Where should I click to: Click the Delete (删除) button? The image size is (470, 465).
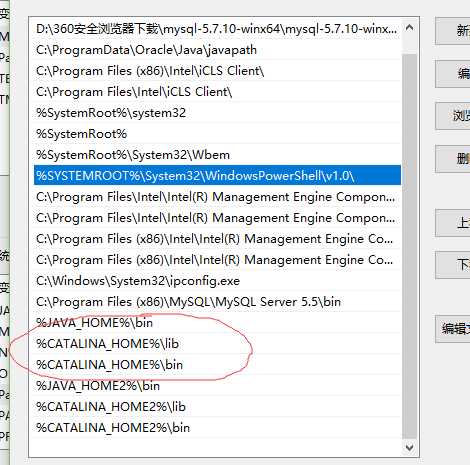[453, 158]
